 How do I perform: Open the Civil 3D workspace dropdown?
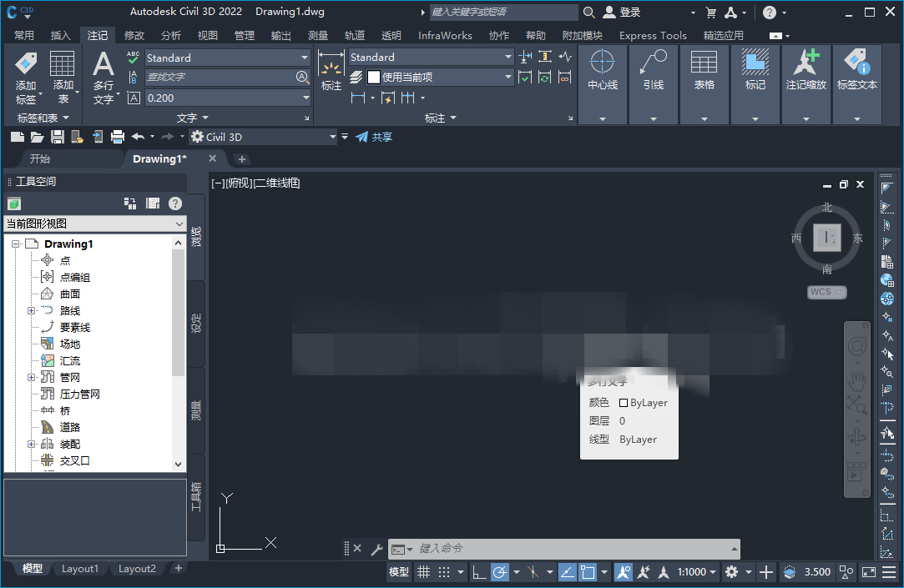pos(333,137)
